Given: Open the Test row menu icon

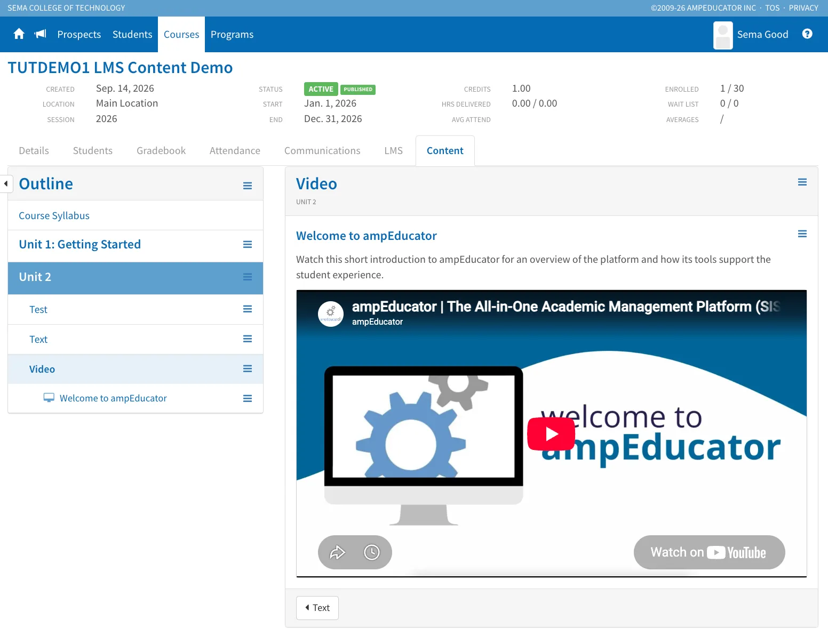Looking at the screenshot, I should (x=248, y=309).
